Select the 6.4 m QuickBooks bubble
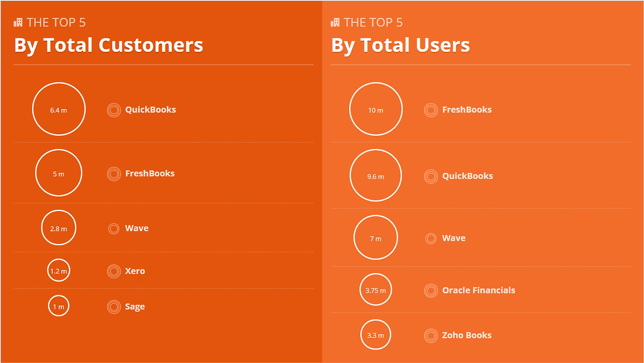This screenshot has width=644, height=363. point(59,109)
